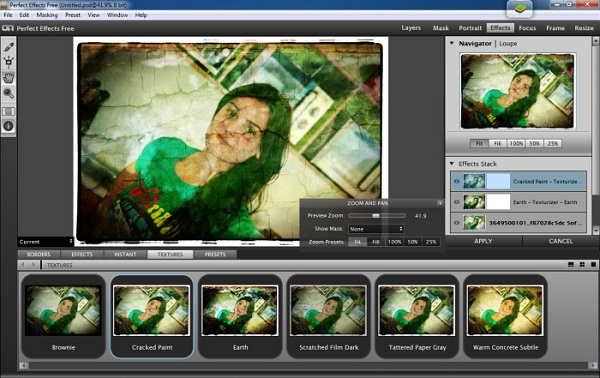Image resolution: width=600 pixels, height=378 pixels.
Task: Select the brush tool in left toolbar
Action: point(8,47)
